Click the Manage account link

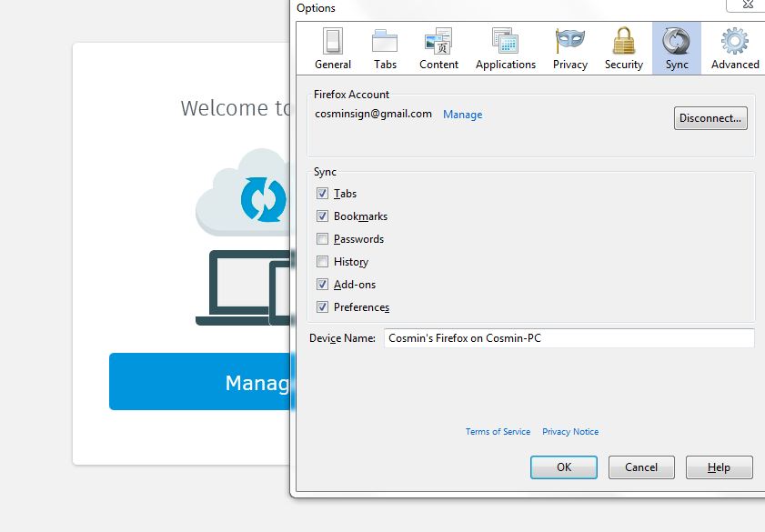[x=462, y=115]
